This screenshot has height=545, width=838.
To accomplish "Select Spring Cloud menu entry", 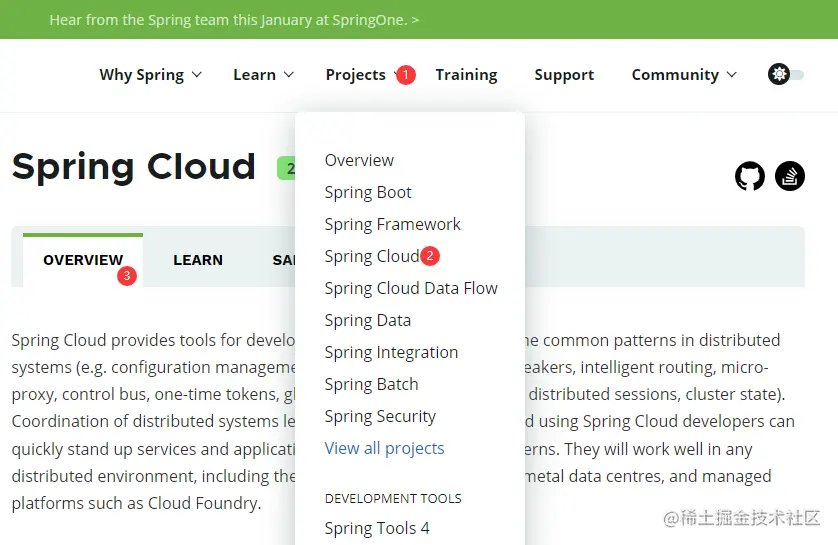I will [372, 256].
